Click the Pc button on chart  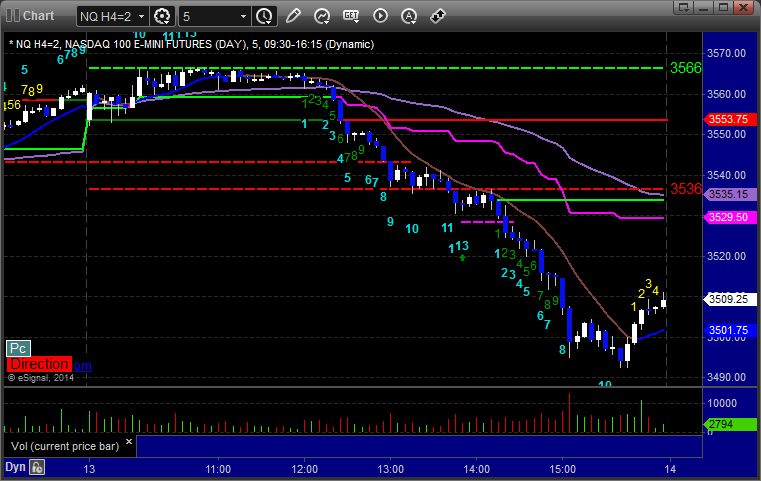tap(18, 348)
